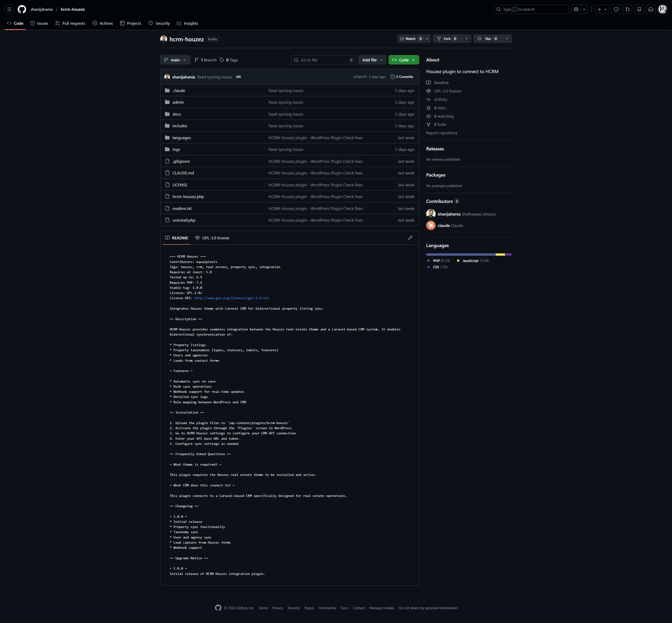
Task: Open the main branch selector dropdown
Action: [x=175, y=60]
